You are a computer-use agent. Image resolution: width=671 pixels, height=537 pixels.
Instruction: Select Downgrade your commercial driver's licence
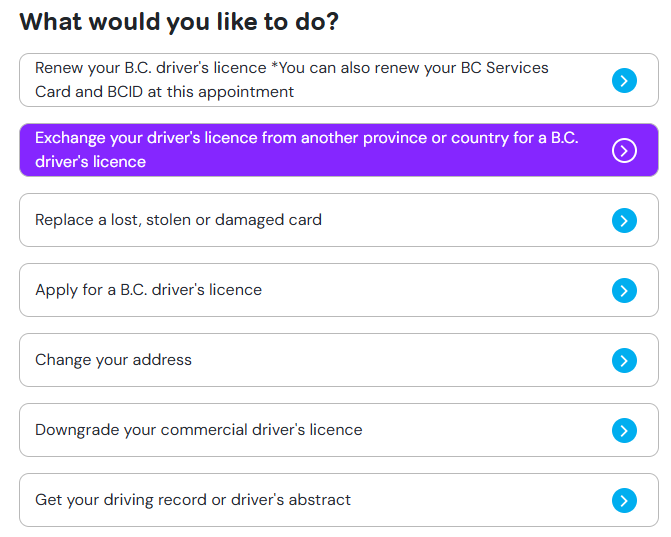click(x=198, y=430)
